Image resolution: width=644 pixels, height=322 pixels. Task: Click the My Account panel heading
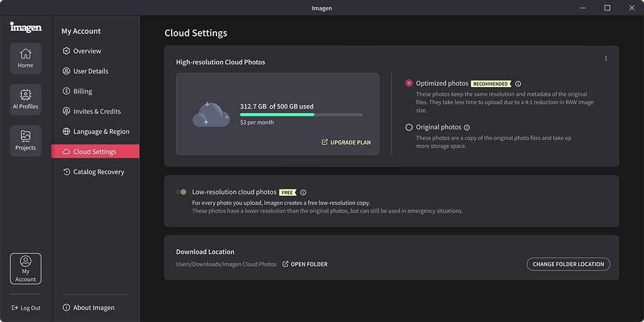coord(81,31)
